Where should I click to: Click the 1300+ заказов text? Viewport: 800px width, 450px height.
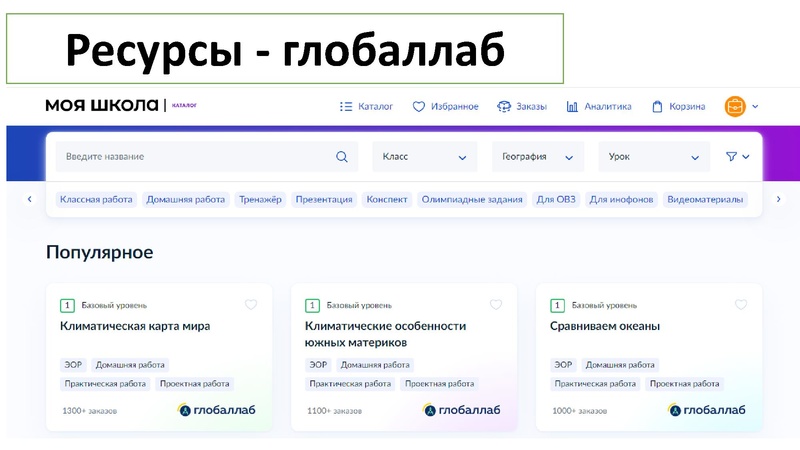(90, 411)
